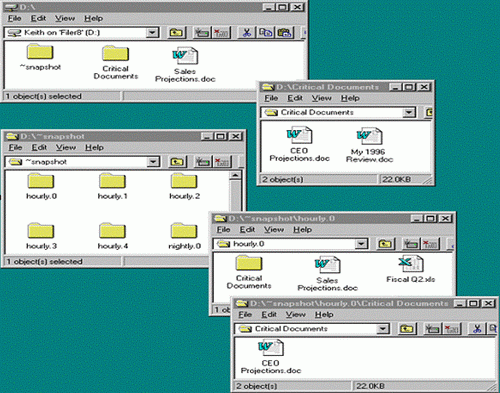Click Up One Level in hourly.0\Critical Documents window
This screenshot has width=500, height=393.
(407, 329)
